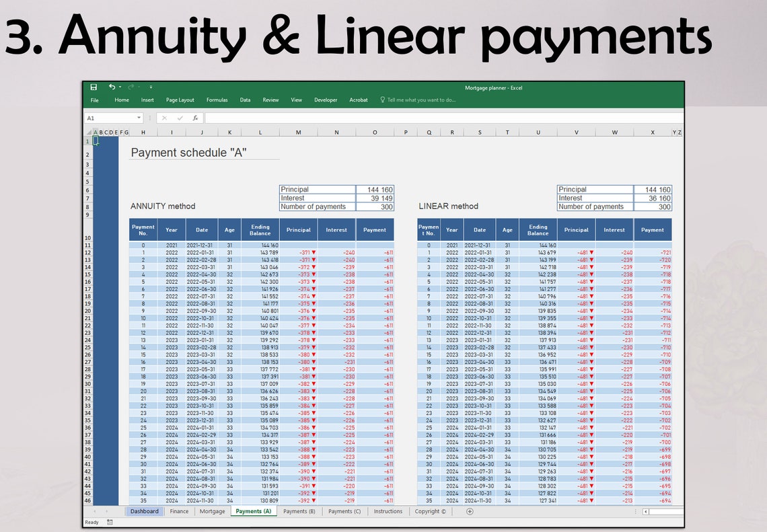Open the Insert Function (fx) dialog

pyautogui.click(x=195, y=118)
